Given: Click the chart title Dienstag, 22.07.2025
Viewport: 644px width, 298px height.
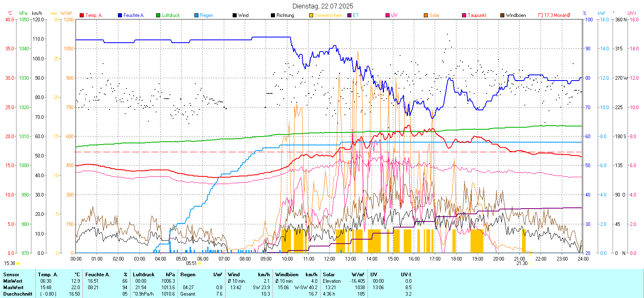Looking at the screenshot, I should [x=323, y=6].
